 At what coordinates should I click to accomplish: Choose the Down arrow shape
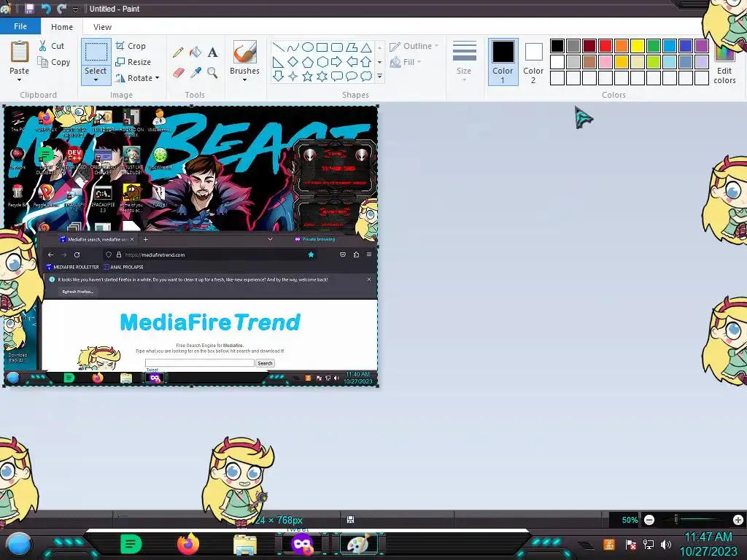coord(278,76)
